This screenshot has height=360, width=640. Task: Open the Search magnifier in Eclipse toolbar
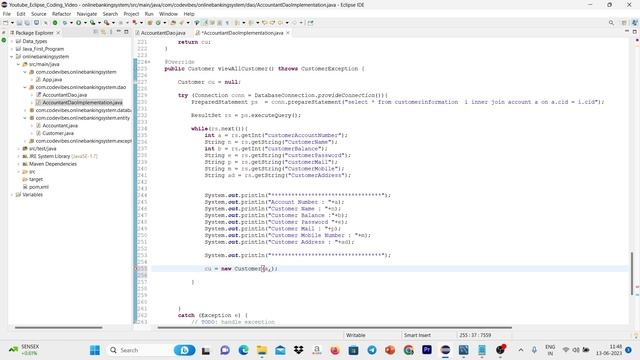(x=611, y=23)
